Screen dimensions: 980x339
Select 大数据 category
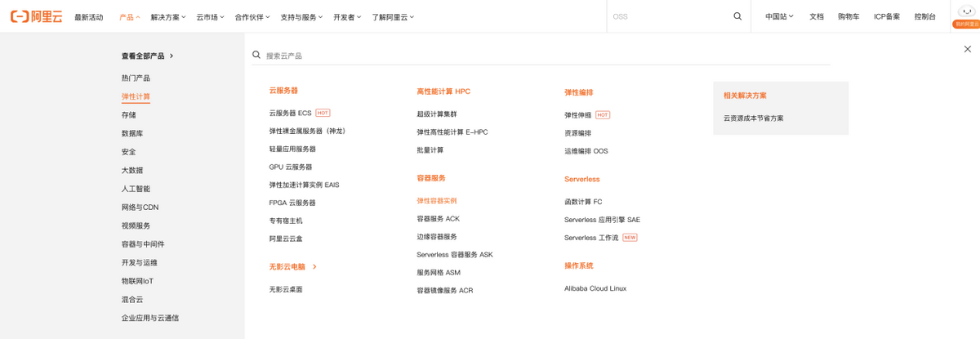tap(132, 171)
